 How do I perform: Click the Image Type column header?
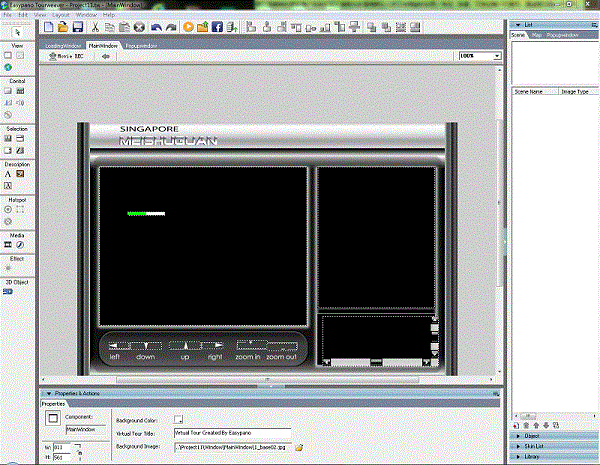(x=577, y=92)
